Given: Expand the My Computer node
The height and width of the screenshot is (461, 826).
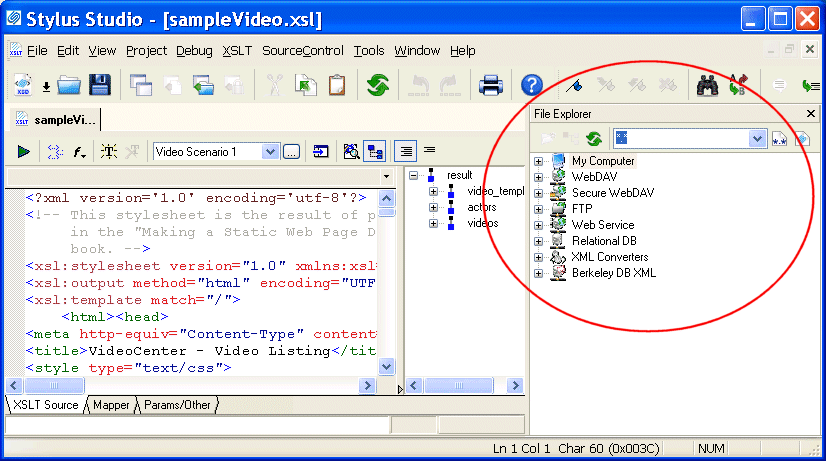Looking at the screenshot, I should (x=539, y=161).
